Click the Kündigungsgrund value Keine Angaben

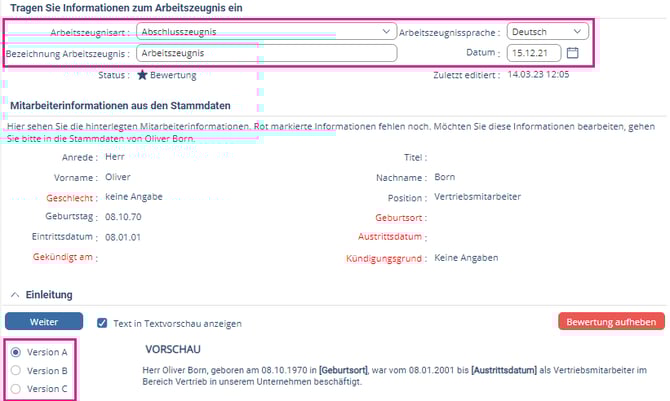pos(466,258)
